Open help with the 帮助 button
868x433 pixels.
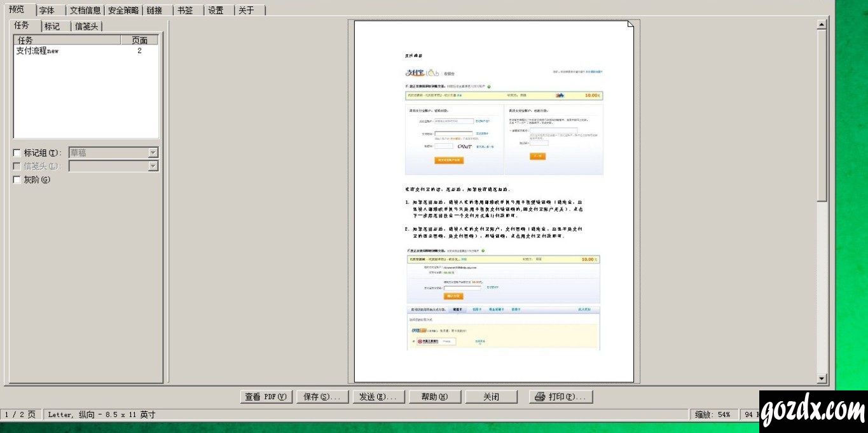coord(434,397)
